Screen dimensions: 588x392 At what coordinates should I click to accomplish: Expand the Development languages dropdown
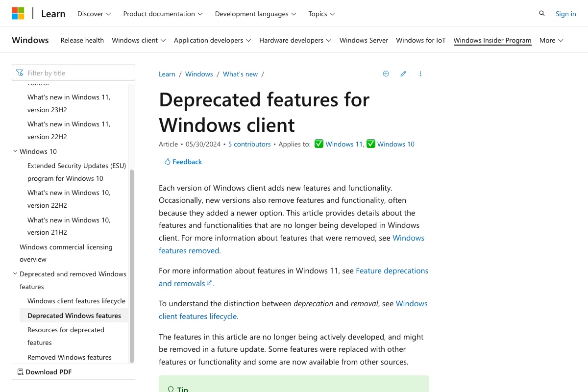[255, 14]
